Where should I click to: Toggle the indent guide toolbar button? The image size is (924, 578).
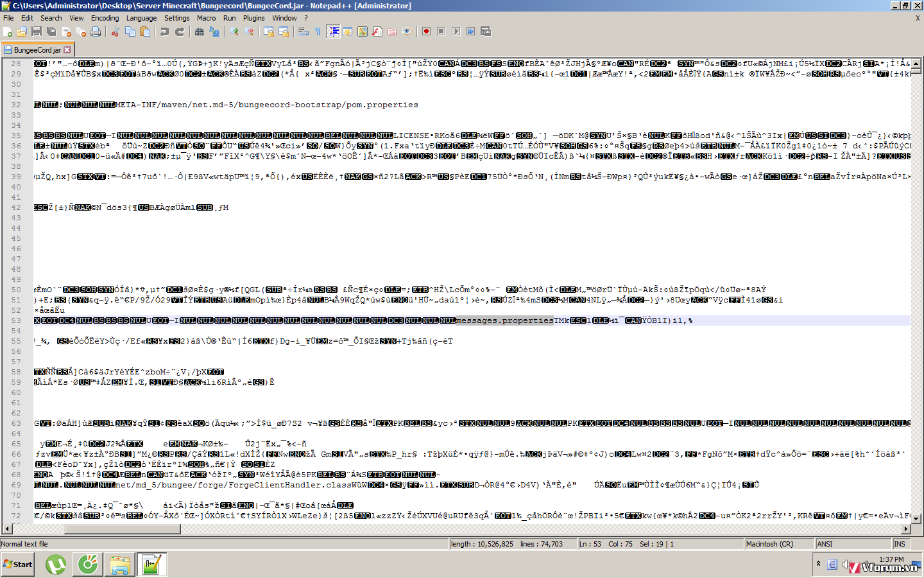point(334,31)
